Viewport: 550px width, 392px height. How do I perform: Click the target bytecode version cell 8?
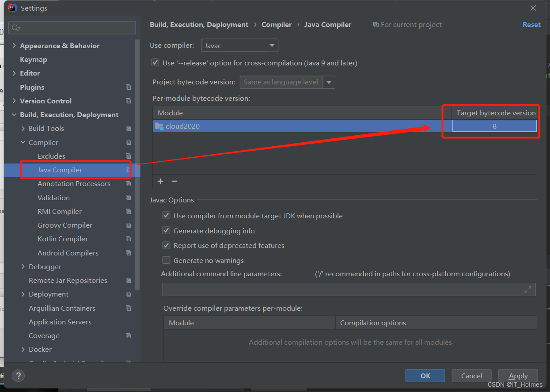pos(494,126)
